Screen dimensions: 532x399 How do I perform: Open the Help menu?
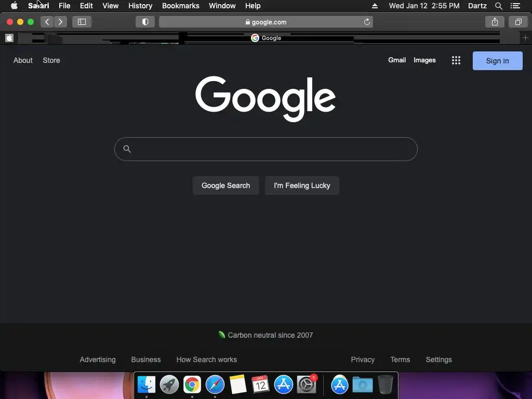point(253,6)
